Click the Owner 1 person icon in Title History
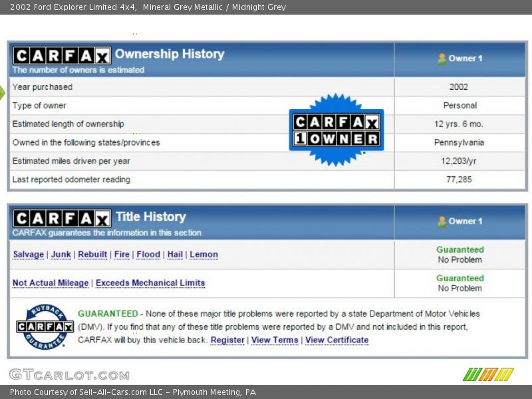 pos(442,222)
